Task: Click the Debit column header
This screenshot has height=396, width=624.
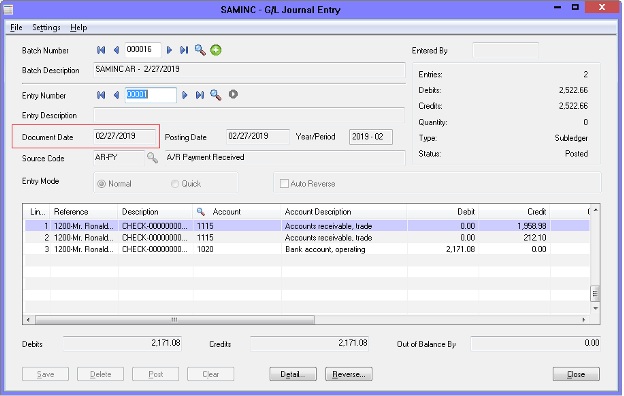Action: coord(443,212)
